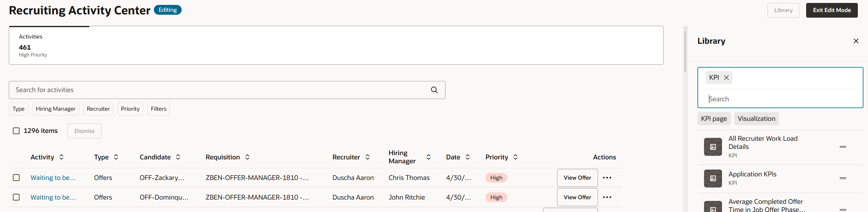Open the Hiring Manager filter dropdown
Image resolution: width=868 pixels, height=212 pixels.
click(x=56, y=109)
